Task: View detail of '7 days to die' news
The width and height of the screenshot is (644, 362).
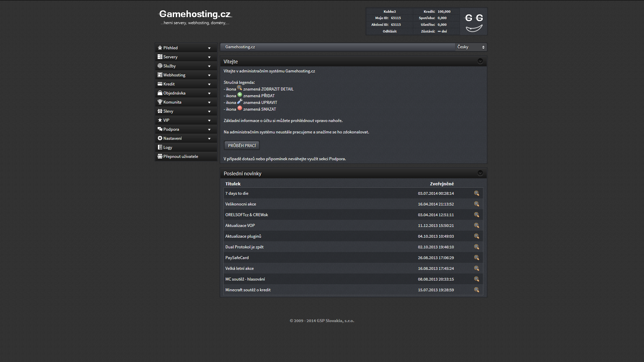Action: tap(477, 193)
